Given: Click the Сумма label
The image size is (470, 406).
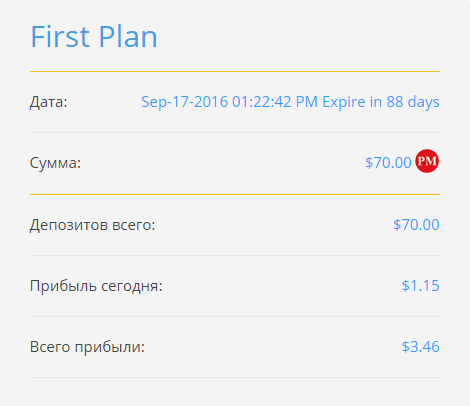Looking at the screenshot, I should tap(55, 163).
